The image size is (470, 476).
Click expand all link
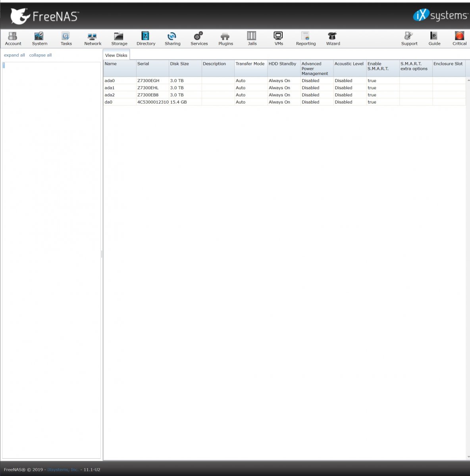pyautogui.click(x=14, y=55)
